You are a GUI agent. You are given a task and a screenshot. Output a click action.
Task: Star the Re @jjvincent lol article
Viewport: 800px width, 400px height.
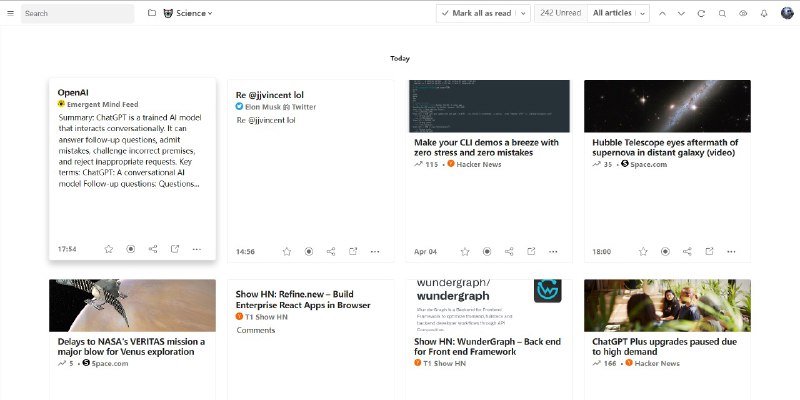click(x=287, y=252)
